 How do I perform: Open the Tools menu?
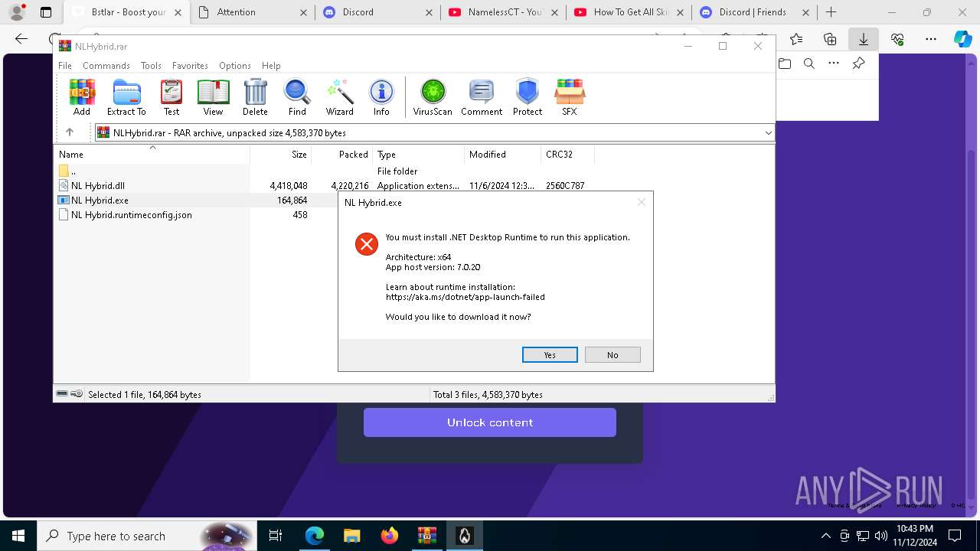pos(151,66)
